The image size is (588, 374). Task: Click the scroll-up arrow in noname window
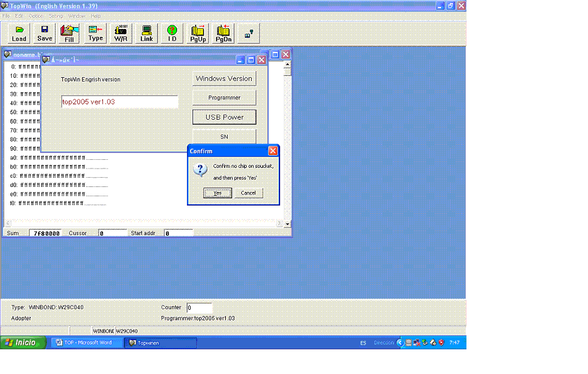pyautogui.click(x=288, y=65)
